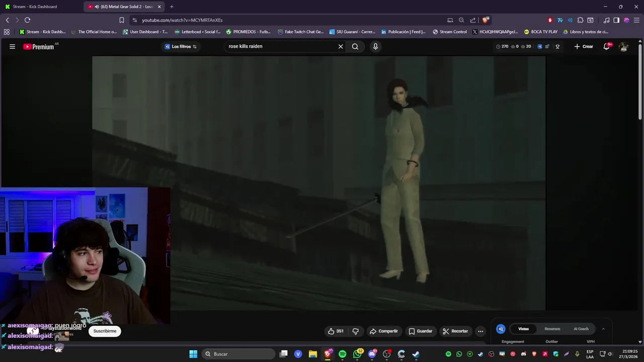Bookmark this page icon
Viewport: 644px width, 362px height.
click(x=122, y=20)
